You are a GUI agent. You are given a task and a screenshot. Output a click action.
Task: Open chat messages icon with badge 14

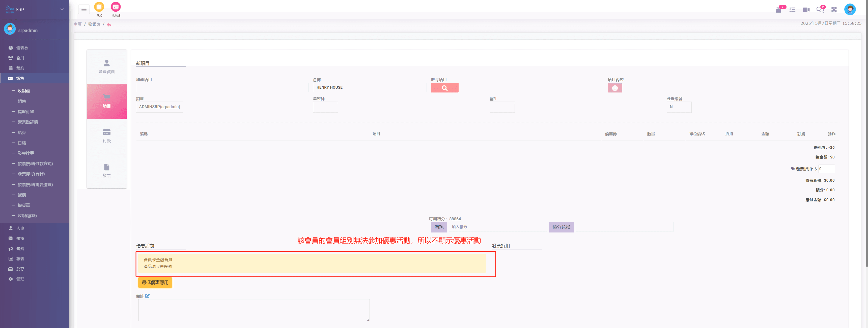point(820,10)
